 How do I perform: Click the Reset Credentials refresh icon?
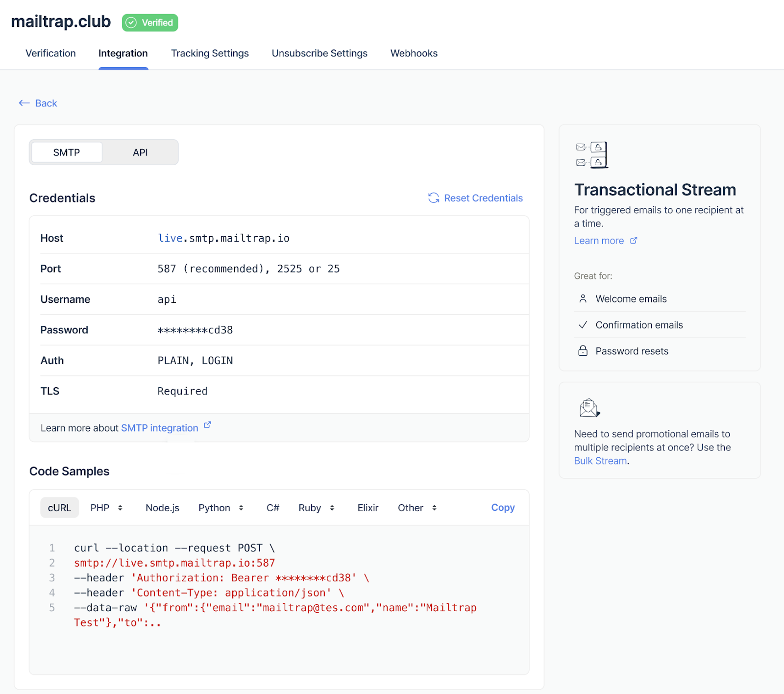[x=433, y=198]
